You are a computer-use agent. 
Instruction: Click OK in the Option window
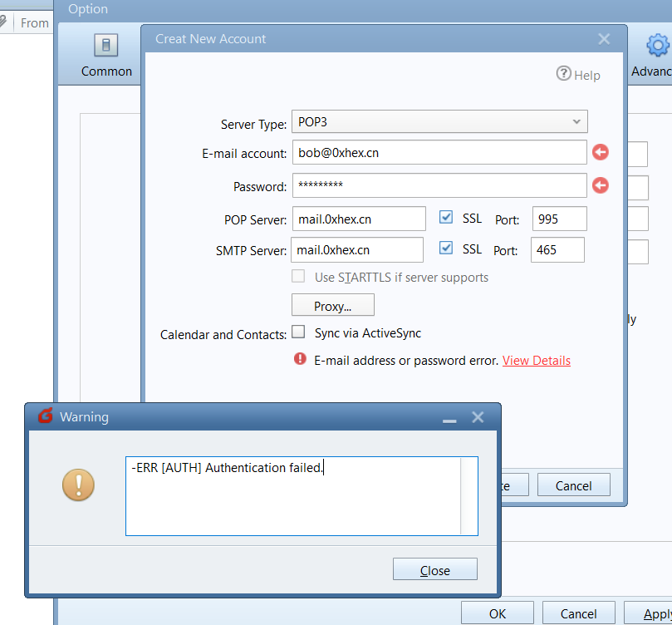tap(497, 613)
